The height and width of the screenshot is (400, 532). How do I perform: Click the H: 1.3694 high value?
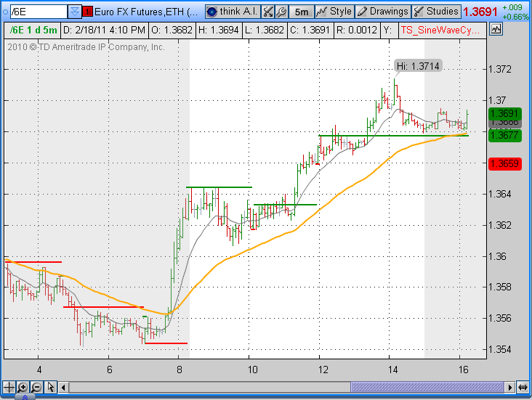pyautogui.click(x=219, y=30)
